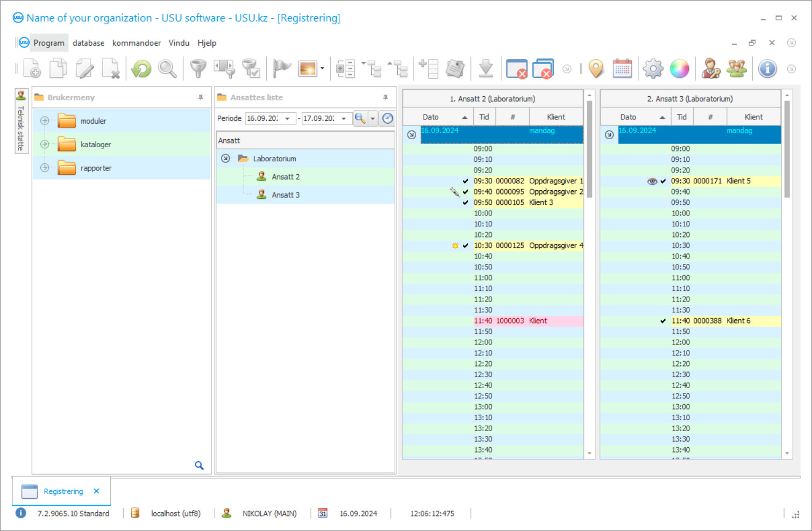Image resolution: width=812 pixels, height=531 pixels.
Task: Click checkmark on 09:30 Oppdragsgiver 1 row
Action: (465, 181)
